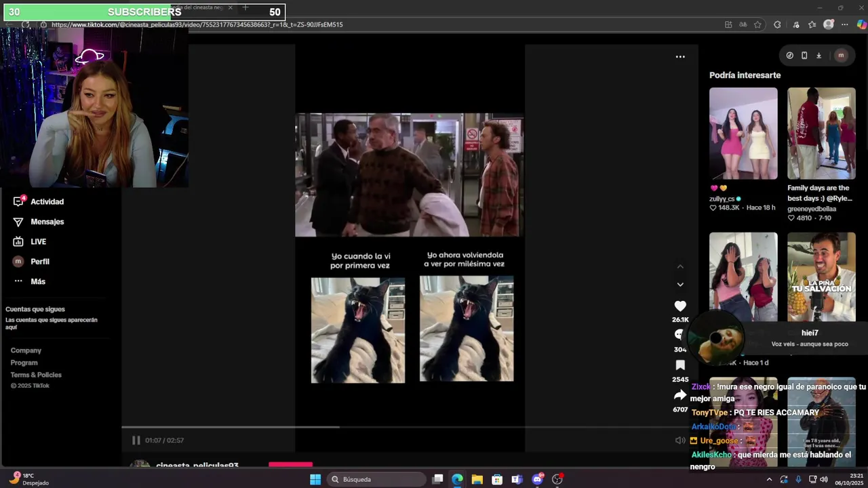The height and width of the screenshot is (488, 868).
Task: Open the Mensajes section
Action: [x=39, y=222]
